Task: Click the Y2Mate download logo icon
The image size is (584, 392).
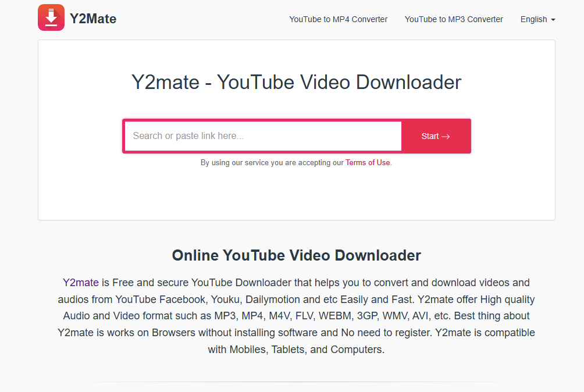Action: [51, 17]
